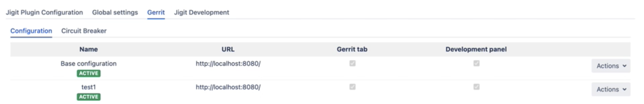Image resolution: width=644 pixels, height=104 pixels.
Task: Toggle Gerrit tab checkbox for Base configuration
Action: (352, 63)
